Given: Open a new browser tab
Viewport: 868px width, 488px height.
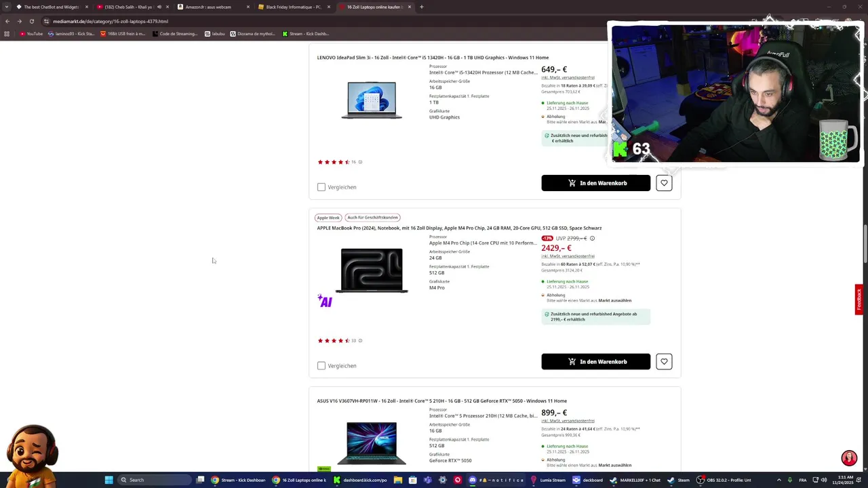Looking at the screenshot, I should coord(422,7).
